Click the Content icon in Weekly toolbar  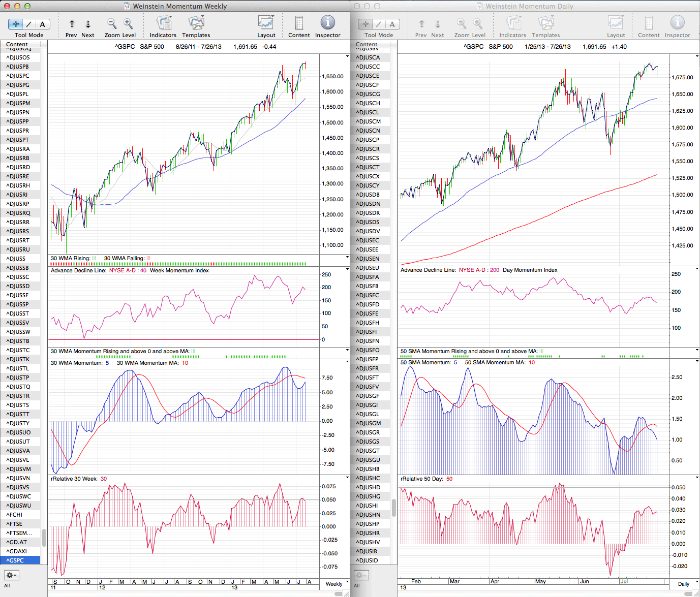click(x=299, y=23)
